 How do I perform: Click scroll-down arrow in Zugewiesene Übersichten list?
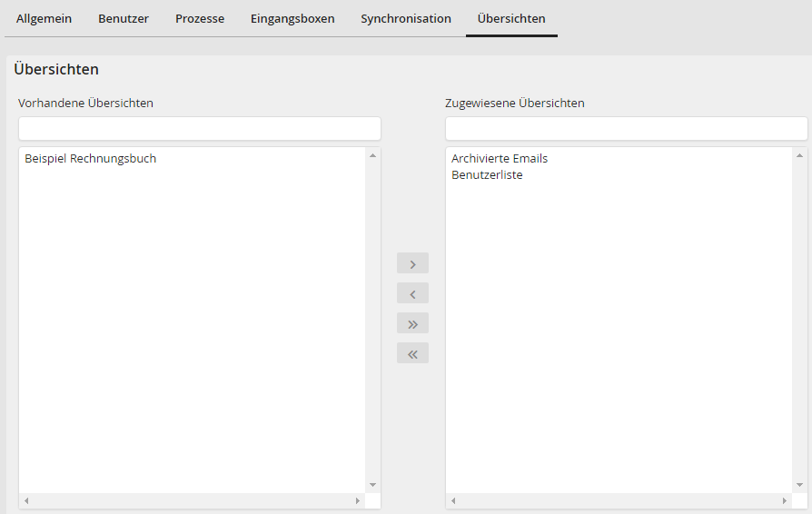[799, 485]
